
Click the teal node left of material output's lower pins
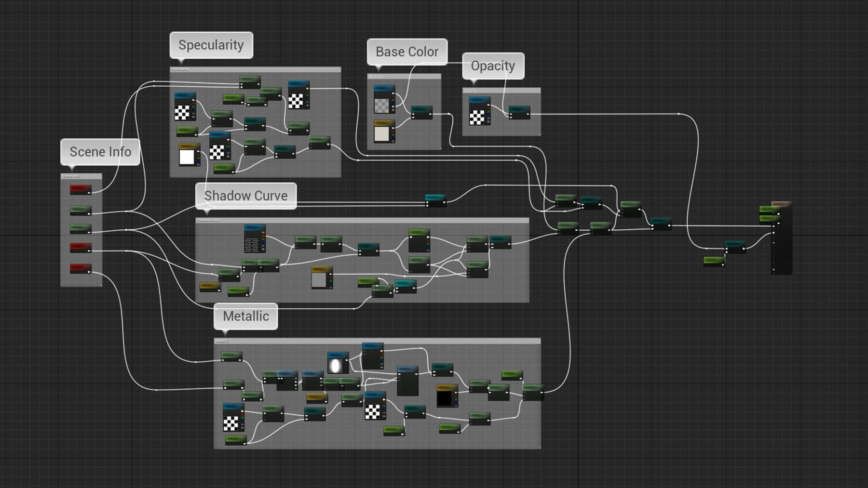(x=735, y=247)
